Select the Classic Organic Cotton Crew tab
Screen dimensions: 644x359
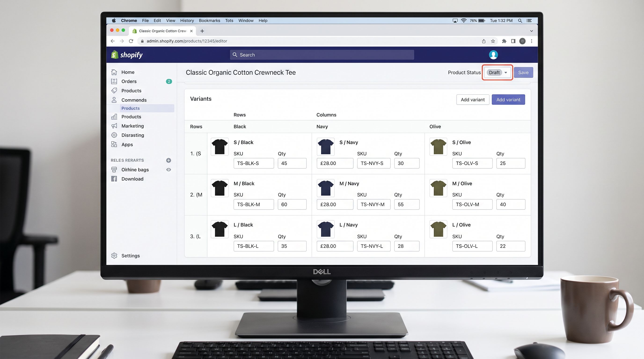162,31
